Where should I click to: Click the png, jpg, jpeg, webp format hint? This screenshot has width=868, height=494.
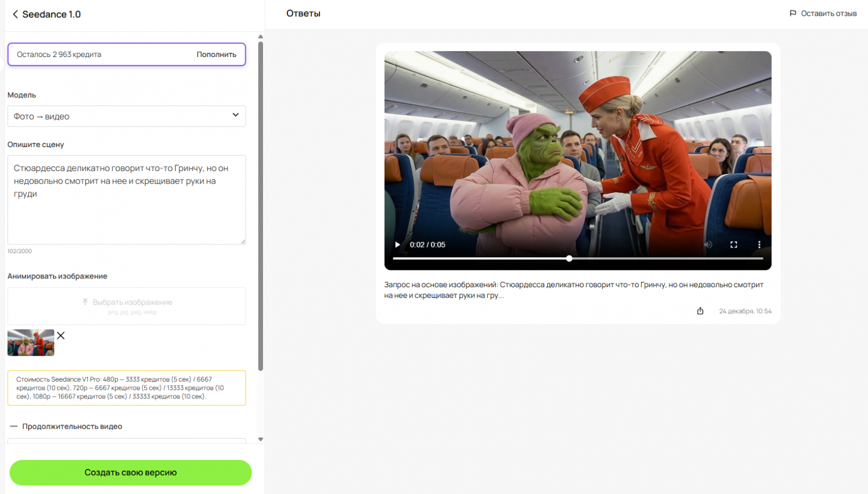point(132,312)
